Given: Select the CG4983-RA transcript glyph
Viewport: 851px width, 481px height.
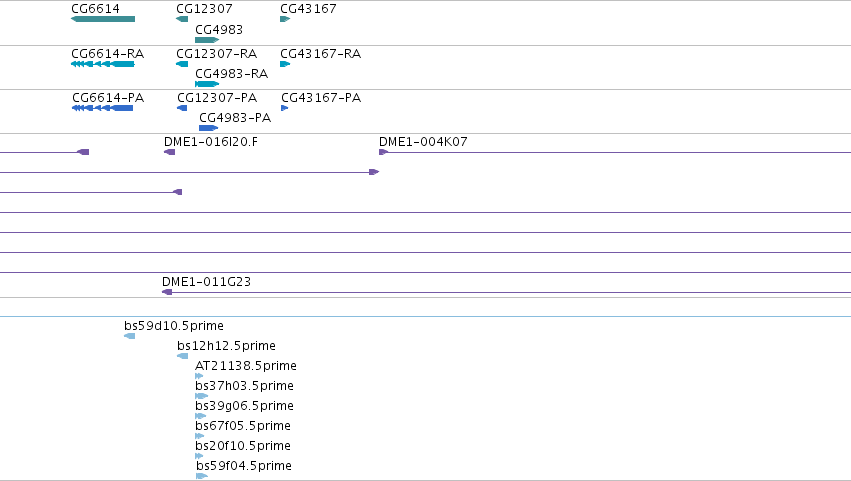Looking at the screenshot, I should click(x=207, y=84).
